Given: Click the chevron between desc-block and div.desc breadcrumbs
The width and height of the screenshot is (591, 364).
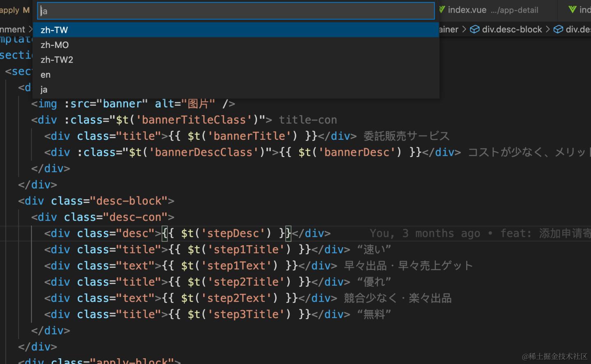Looking at the screenshot, I should (547, 29).
